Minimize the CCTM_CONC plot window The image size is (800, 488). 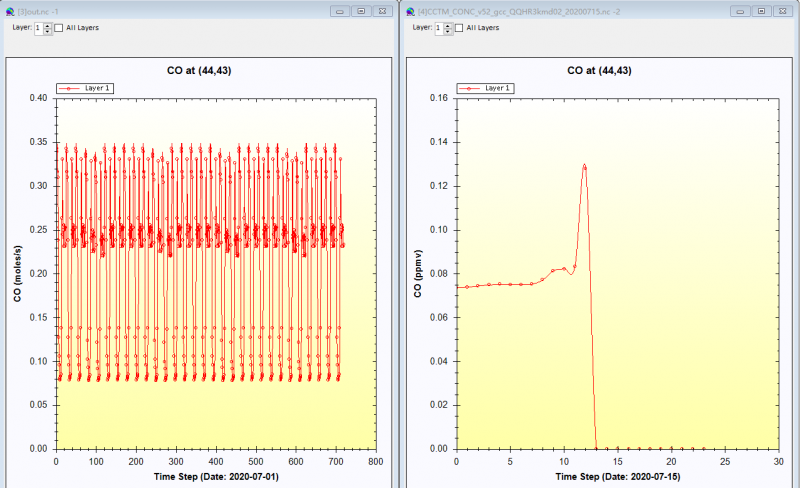[x=740, y=11]
